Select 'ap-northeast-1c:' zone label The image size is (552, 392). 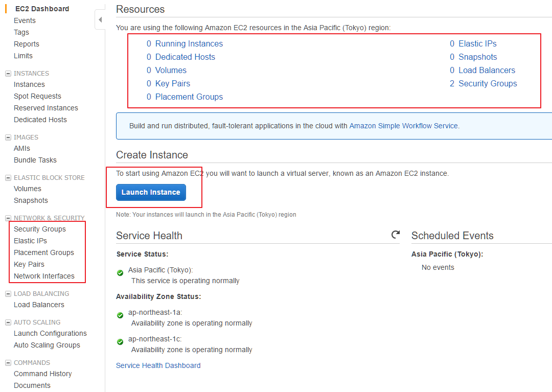click(x=155, y=339)
